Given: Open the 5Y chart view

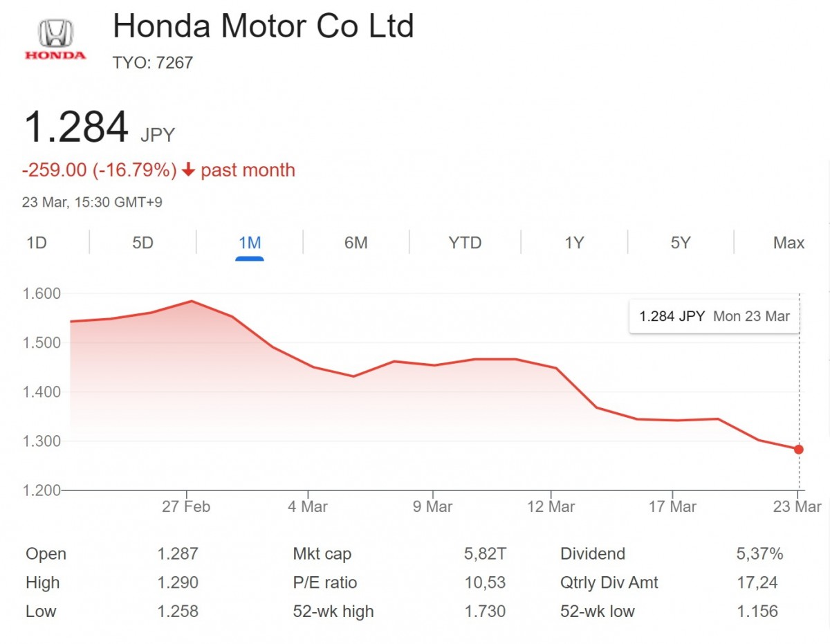Looking at the screenshot, I should click(679, 243).
